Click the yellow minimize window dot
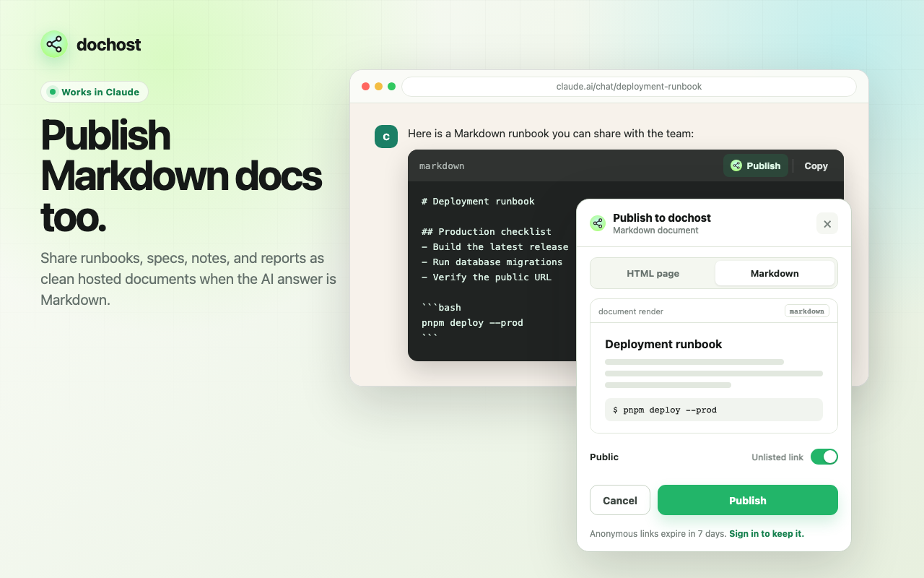Viewport: 924px width, 578px height. pos(378,87)
